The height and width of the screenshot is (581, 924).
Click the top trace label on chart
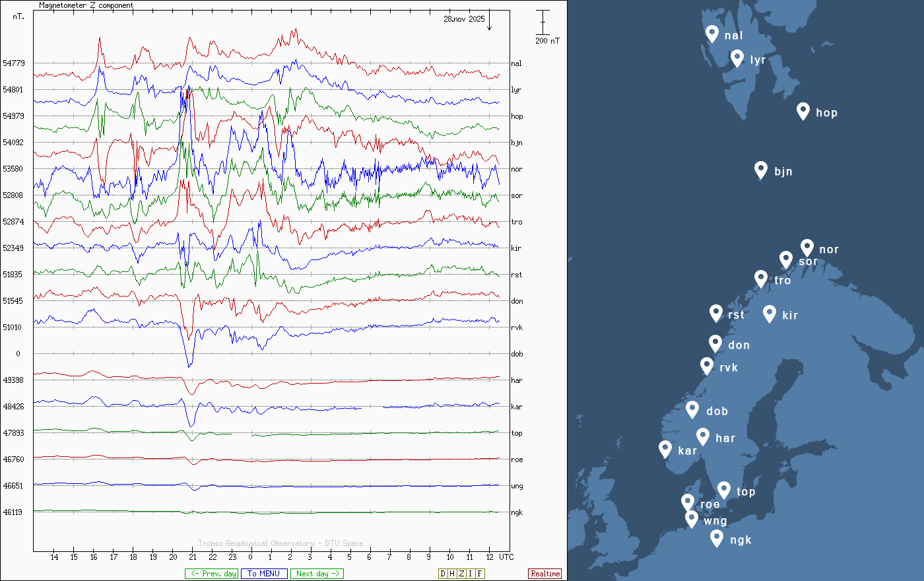[x=517, y=433]
